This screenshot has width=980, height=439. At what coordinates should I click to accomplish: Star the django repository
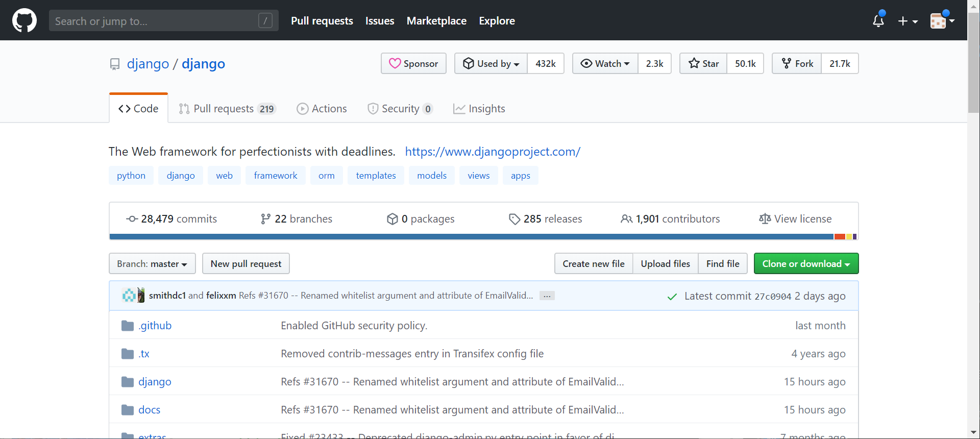pos(703,63)
